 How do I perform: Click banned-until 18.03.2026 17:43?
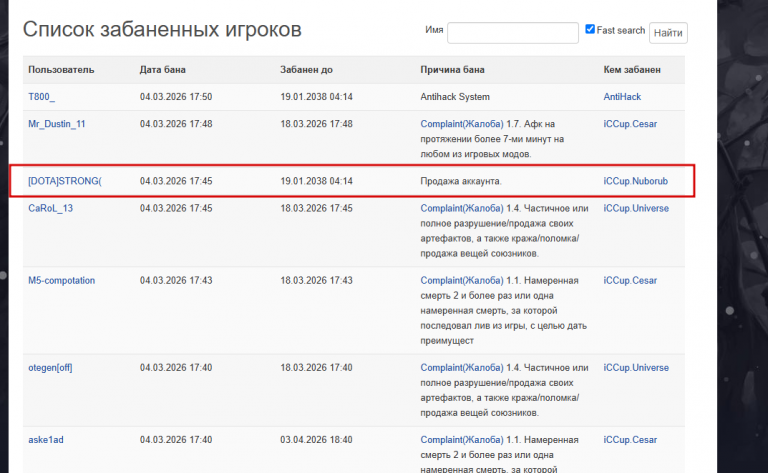(x=316, y=281)
